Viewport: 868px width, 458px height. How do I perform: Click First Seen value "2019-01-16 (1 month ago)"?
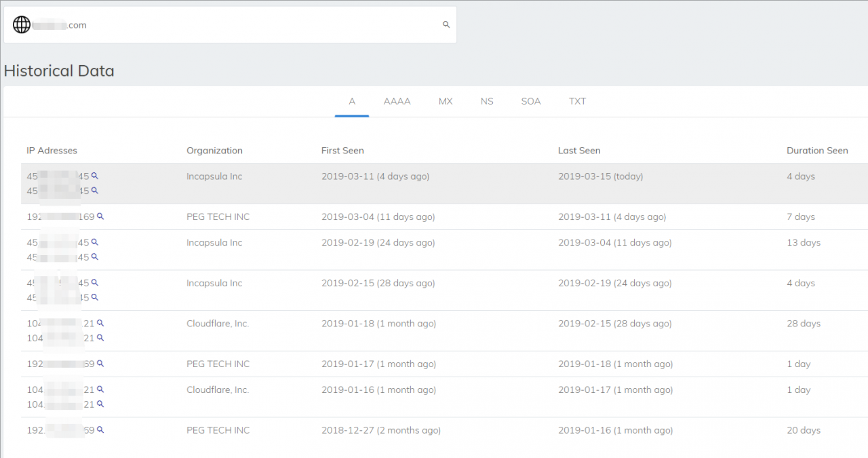click(x=379, y=390)
